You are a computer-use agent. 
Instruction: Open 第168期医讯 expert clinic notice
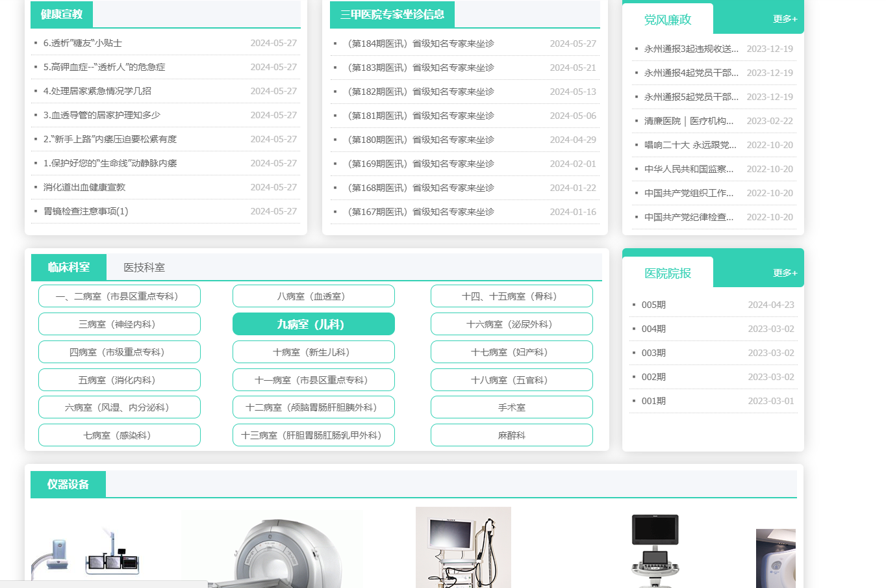(x=420, y=188)
